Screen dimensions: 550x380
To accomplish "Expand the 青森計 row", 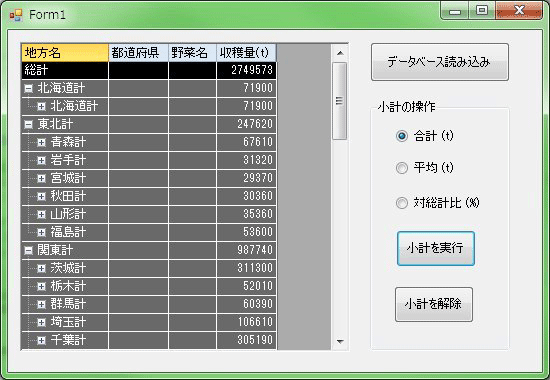I will point(41,142).
